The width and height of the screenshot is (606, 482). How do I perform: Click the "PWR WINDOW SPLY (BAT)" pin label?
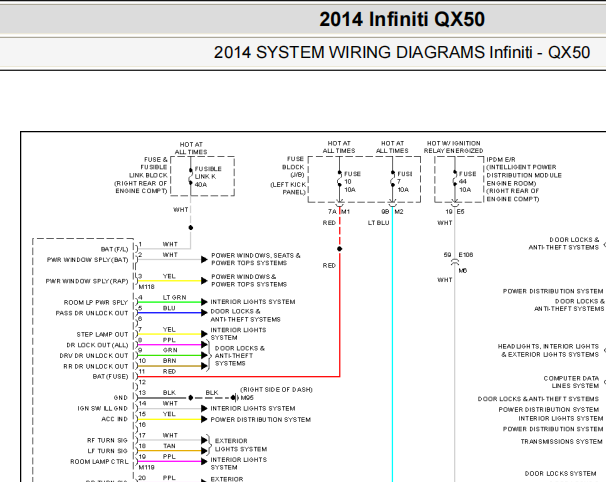(x=87, y=260)
